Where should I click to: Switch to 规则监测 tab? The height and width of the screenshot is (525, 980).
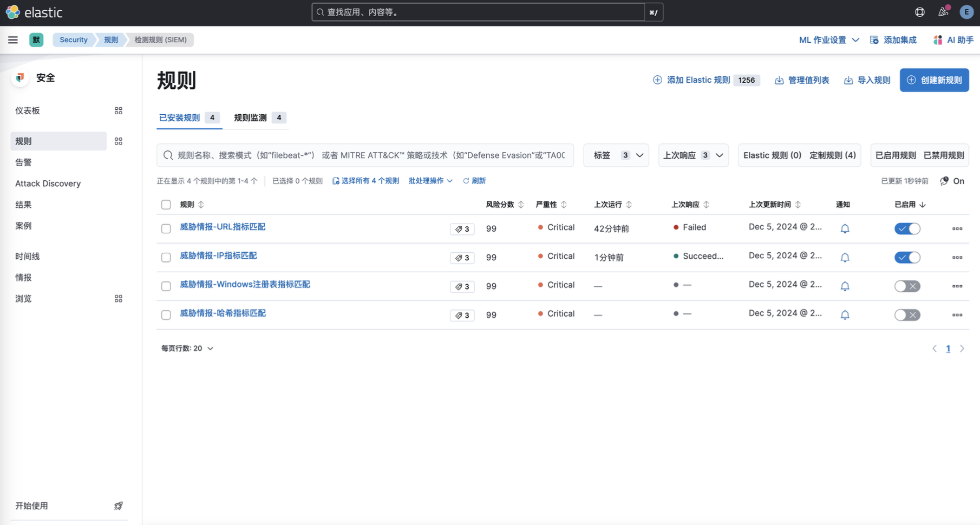260,117
